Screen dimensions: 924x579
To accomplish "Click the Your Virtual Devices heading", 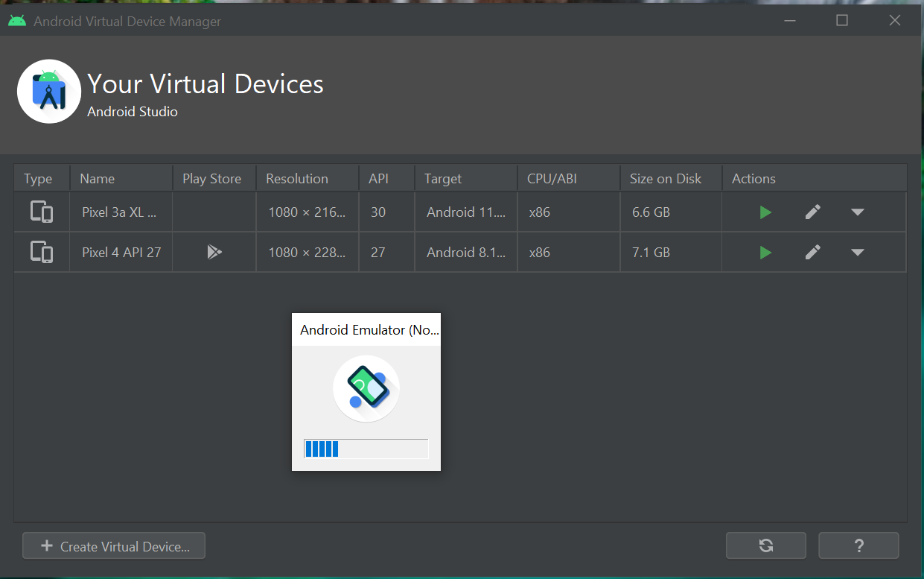I will 205,84.
